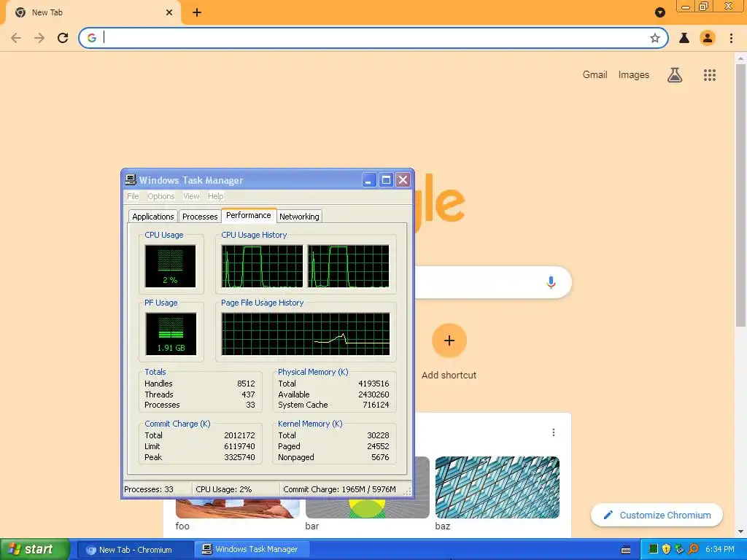Switch to Applications tab in Task Manager
This screenshot has height=560, width=747.
tap(153, 217)
